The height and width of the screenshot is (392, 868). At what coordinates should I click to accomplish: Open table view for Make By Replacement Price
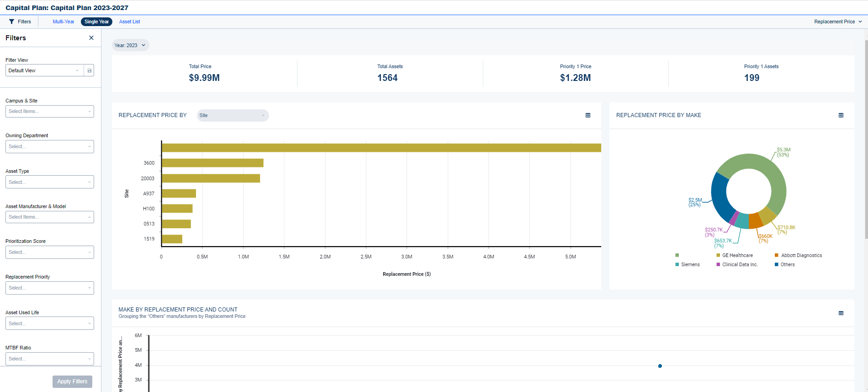[x=841, y=313]
